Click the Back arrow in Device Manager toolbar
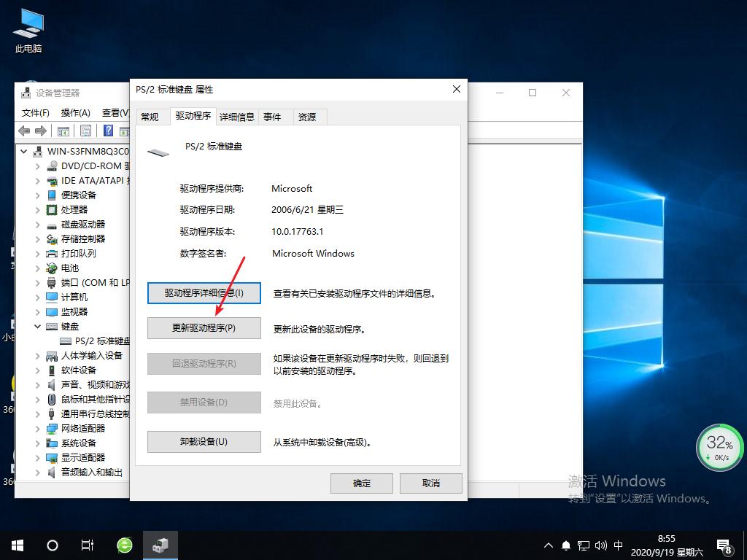747x560 pixels. click(24, 130)
